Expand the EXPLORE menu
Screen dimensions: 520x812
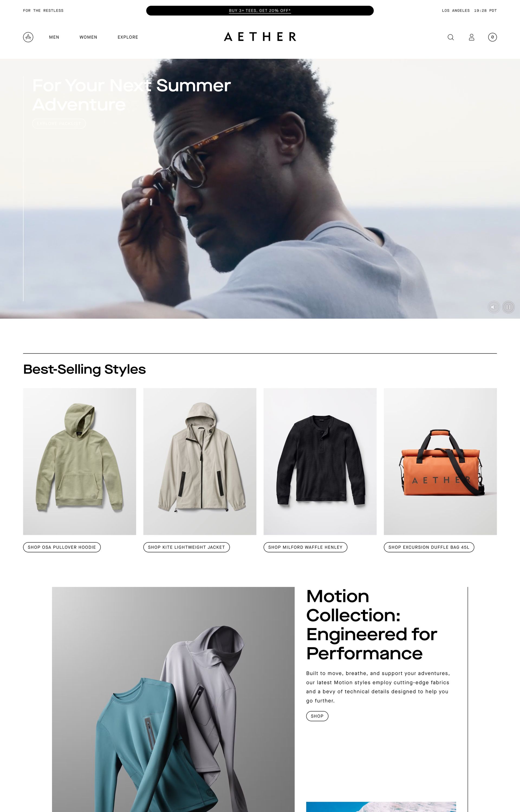pyautogui.click(x=128, y=37)
